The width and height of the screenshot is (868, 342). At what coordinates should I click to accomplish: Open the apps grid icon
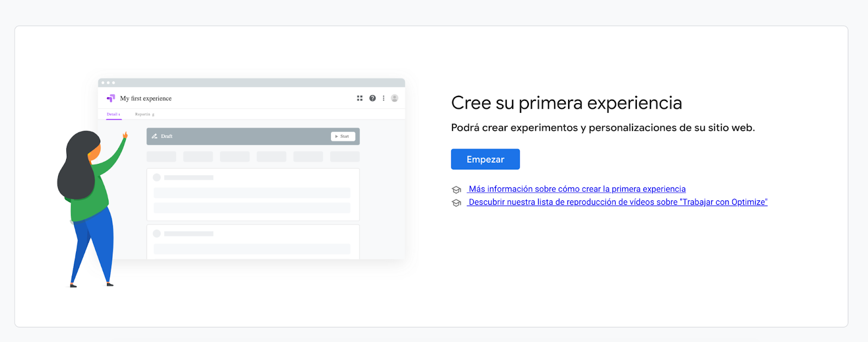tap(360, 98)
